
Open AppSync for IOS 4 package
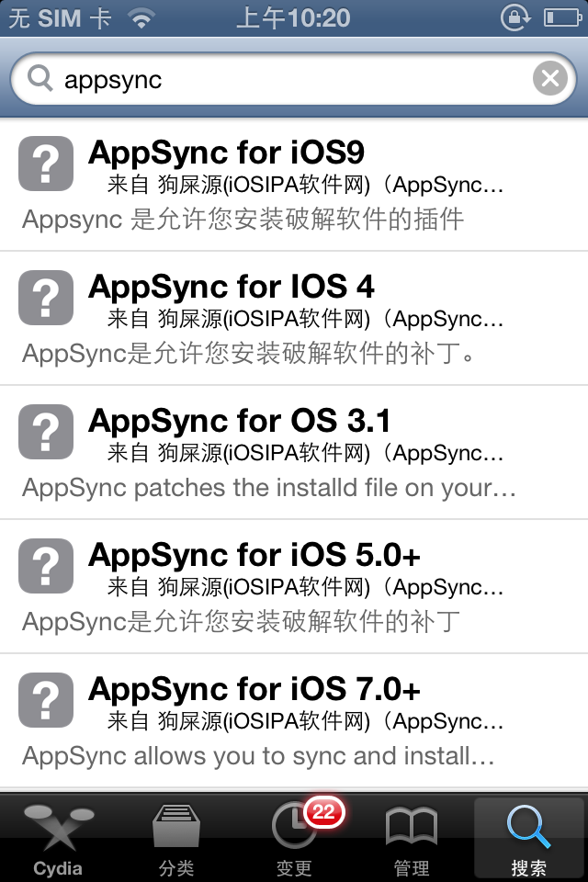point(294,319)
